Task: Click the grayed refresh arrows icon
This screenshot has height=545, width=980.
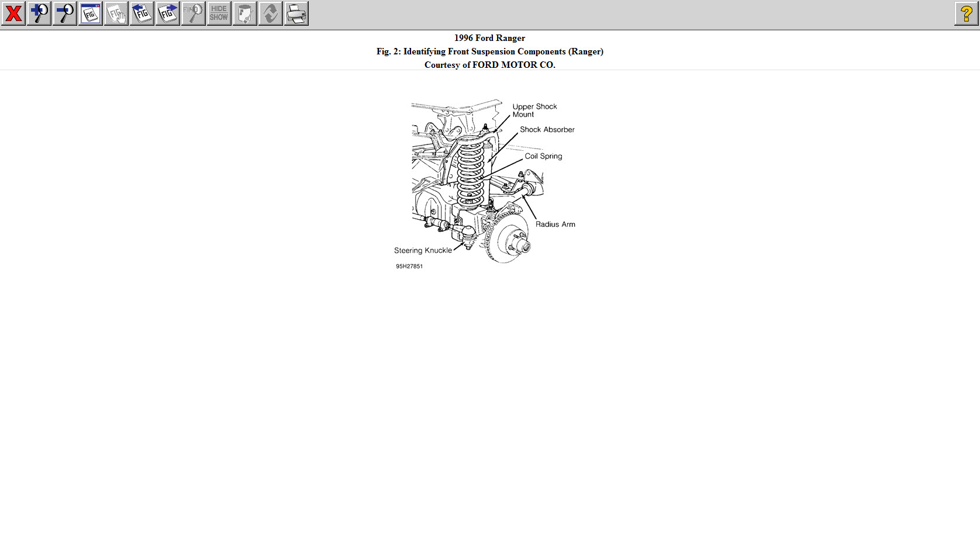Action: tap(270, 13)
